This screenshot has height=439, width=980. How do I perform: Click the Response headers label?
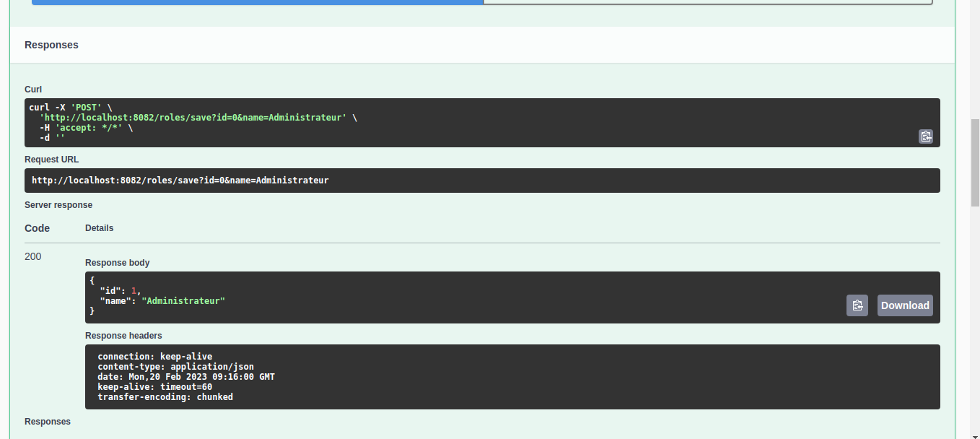tap(123, 335)
